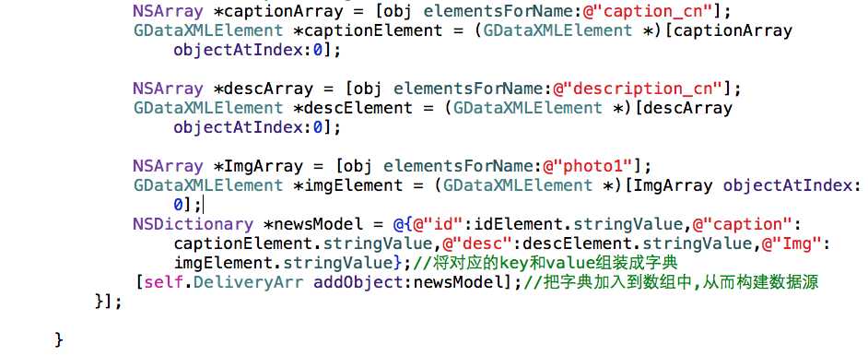Click the *captionElement variable declaration
868x356 pixels.
tap(367, 30)
